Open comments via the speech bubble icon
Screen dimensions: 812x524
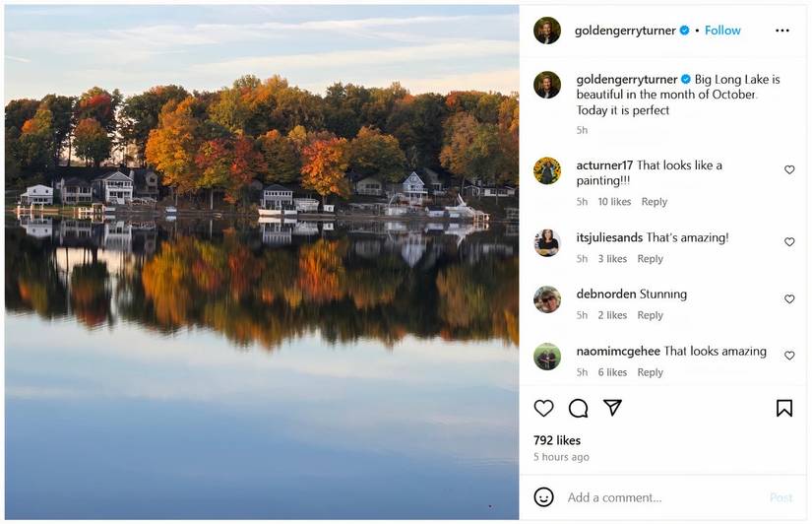point(578,408)
